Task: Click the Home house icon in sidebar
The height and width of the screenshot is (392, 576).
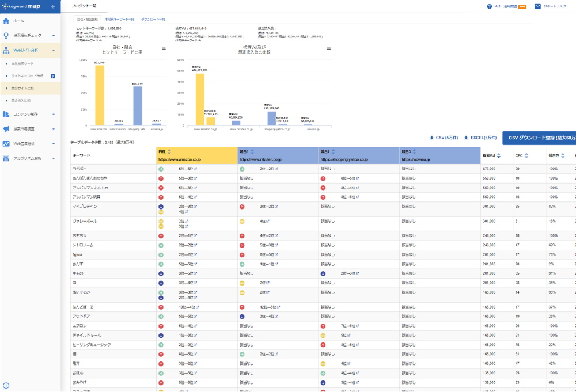Action: coord(6,21)
